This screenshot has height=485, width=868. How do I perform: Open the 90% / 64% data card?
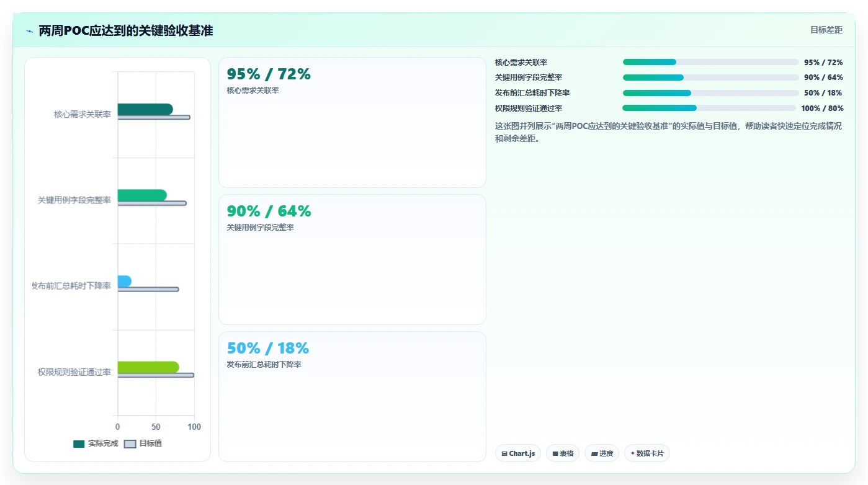(352, 259)
